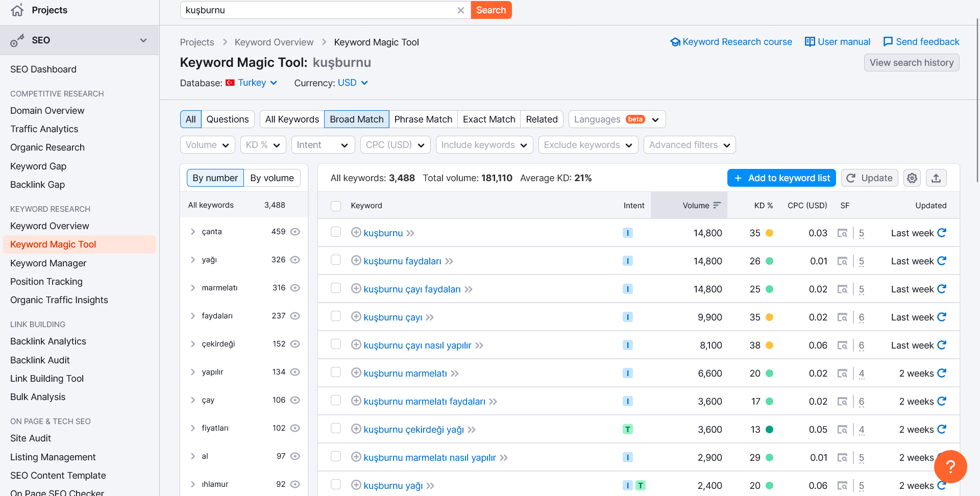
Task: Click the Update button
Action: point(870,178)
